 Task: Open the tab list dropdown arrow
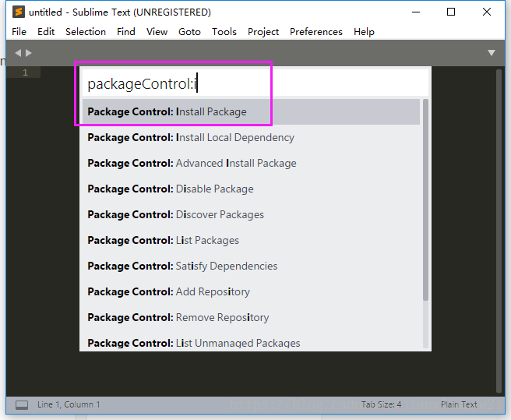[492, 53]
